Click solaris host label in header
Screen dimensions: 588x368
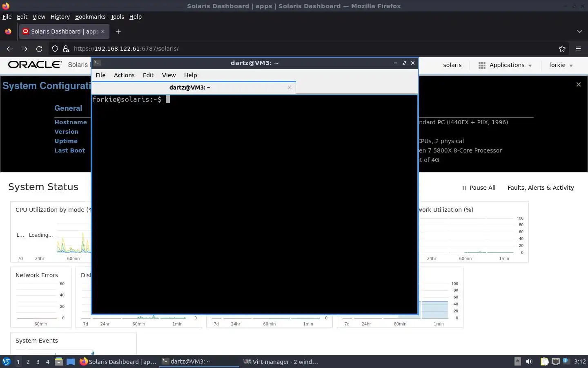(452, 65)
